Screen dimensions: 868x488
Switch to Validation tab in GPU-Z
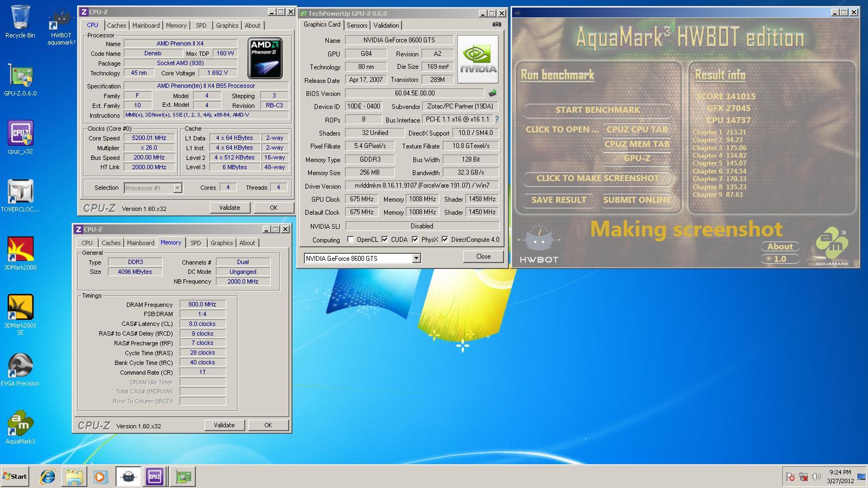[386, 25]
